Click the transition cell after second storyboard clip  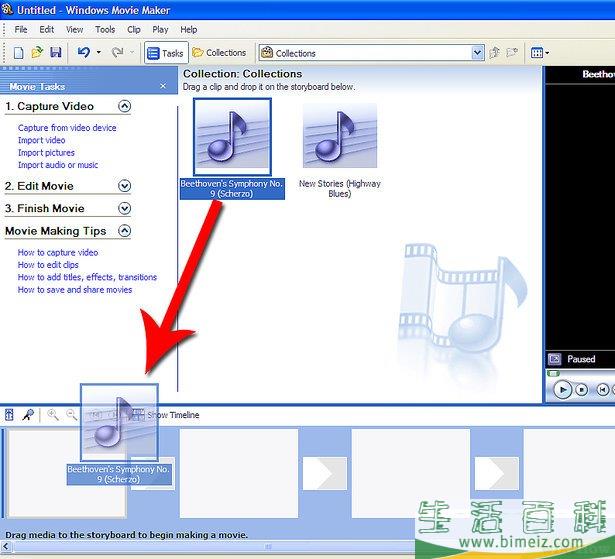(x=325, y=473)
